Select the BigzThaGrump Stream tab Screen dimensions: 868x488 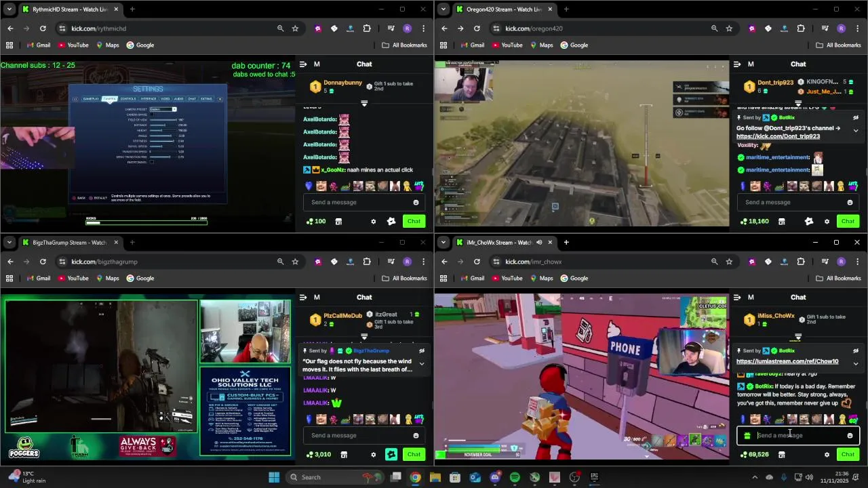click(70, 243)
